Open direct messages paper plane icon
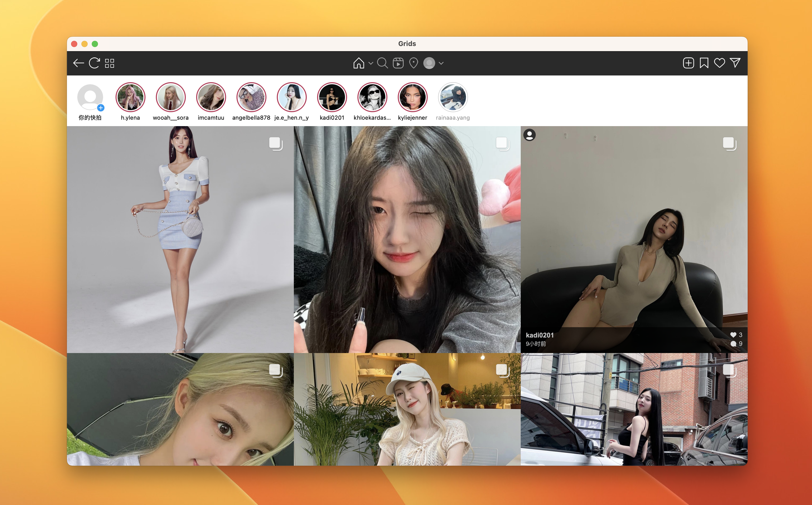The image size is (812, 505). point(735,63)
